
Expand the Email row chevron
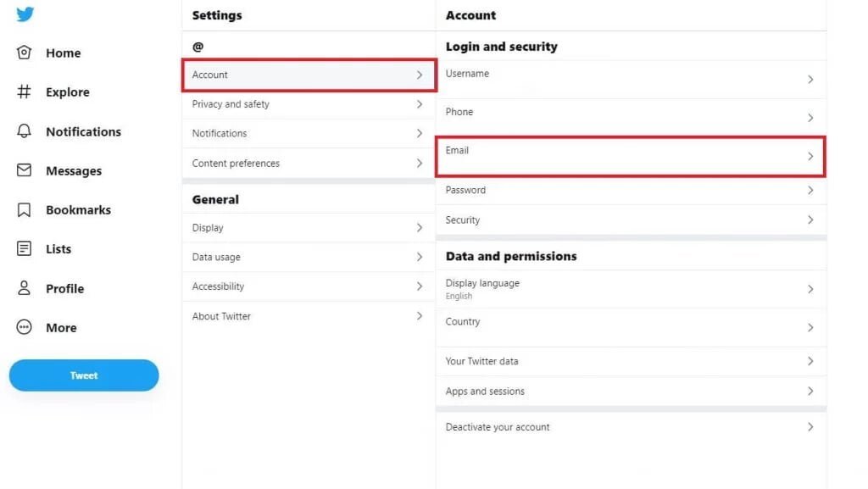[x=810, y=156]
